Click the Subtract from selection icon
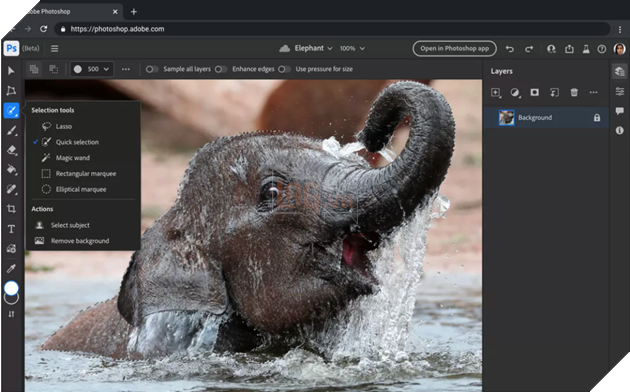630x392 pixels. pyautogui.click(x=53, y=69)
